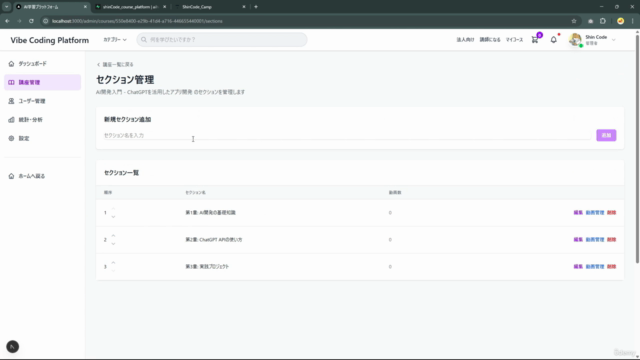Move section 2 down
640x360 pixels.
(x=113, y=243)
